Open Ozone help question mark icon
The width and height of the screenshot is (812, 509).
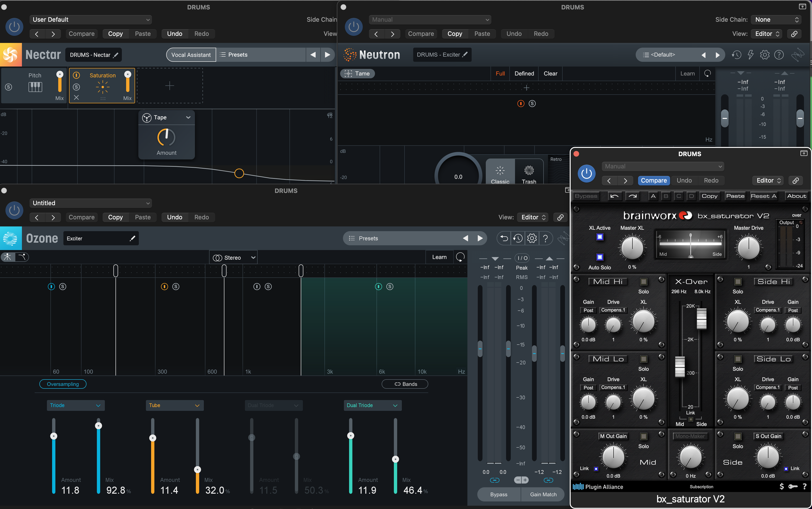[x=546, y=238]
